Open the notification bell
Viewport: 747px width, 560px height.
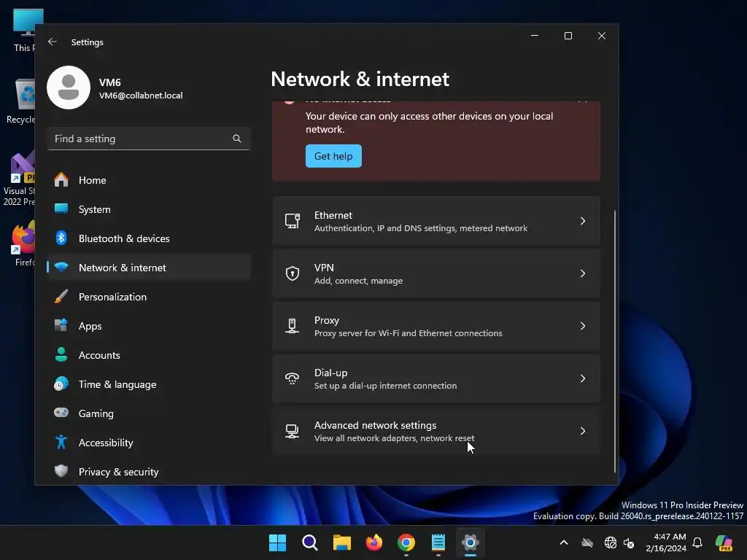(x=697, y=542)
